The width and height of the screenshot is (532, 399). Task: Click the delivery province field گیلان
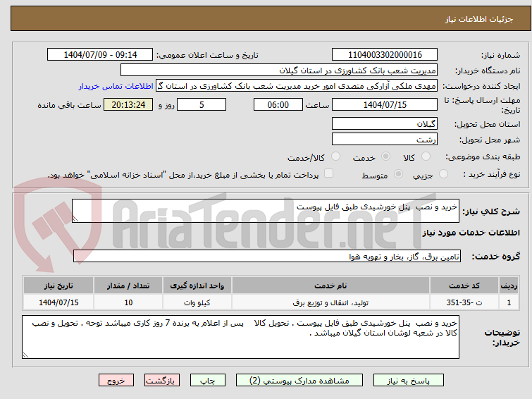385,123
